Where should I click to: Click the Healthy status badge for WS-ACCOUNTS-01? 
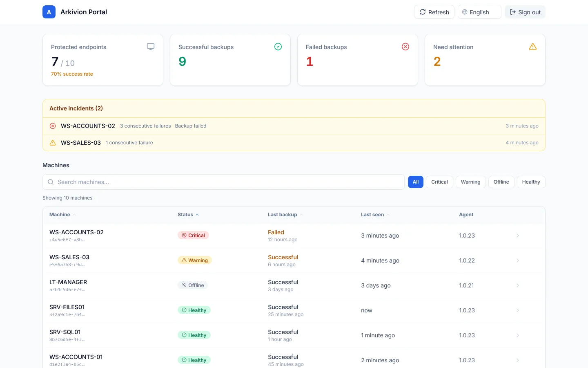[194, 360]
